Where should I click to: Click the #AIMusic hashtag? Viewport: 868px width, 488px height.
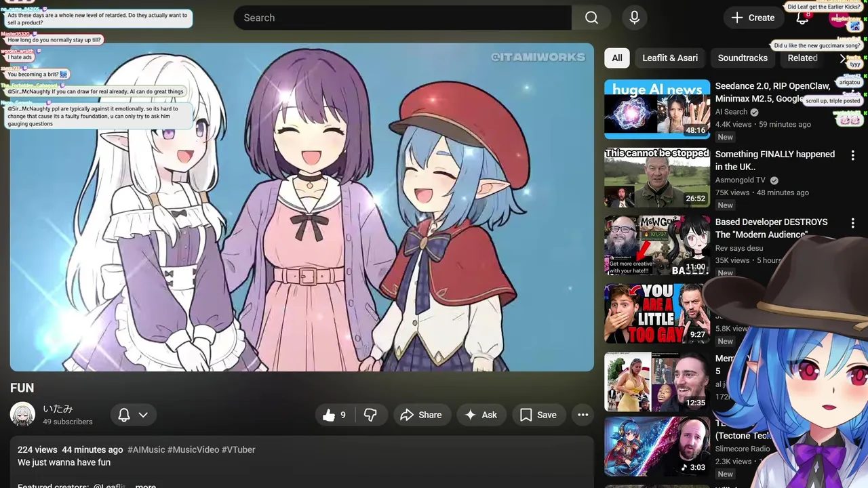coord(146,449)
